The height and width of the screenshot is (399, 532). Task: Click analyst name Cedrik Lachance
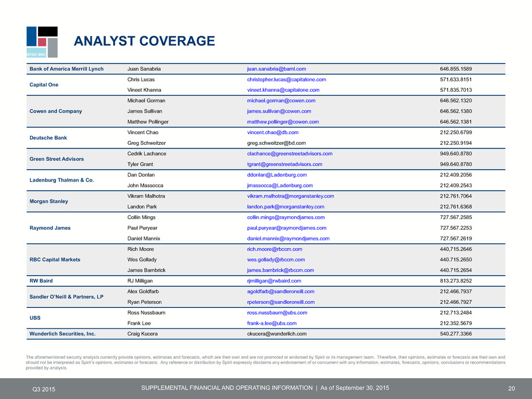tap(147, 154)
